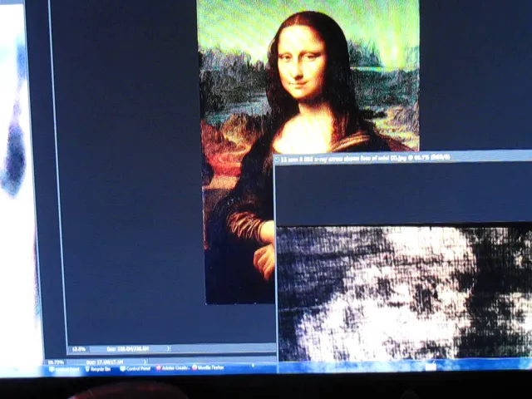The height and width of the screenshot is (399, 532).
Task: Click the Mona Lisa image canvas
Action: click(308, 151)
